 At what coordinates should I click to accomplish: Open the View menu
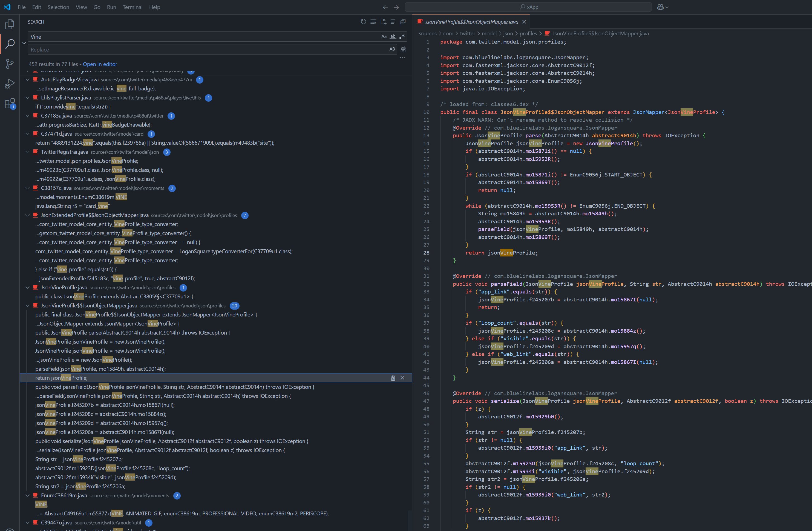pos(81,7)
